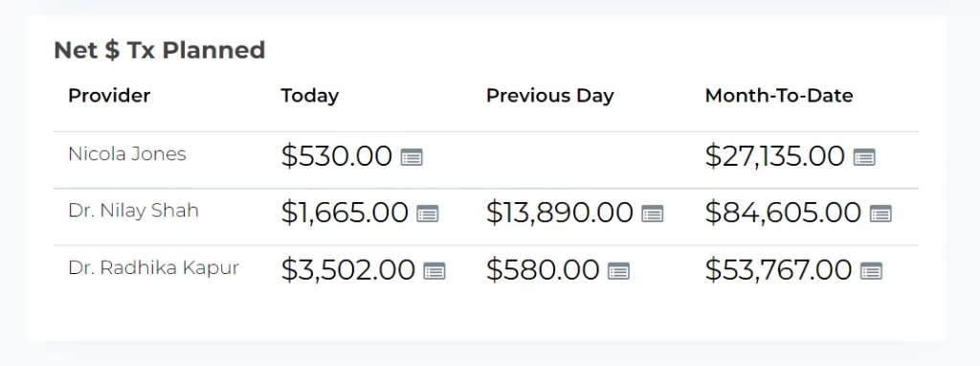Screen dimensions: 980x366
Task: Click the Previous Day column header
Action: click(550, 96)
